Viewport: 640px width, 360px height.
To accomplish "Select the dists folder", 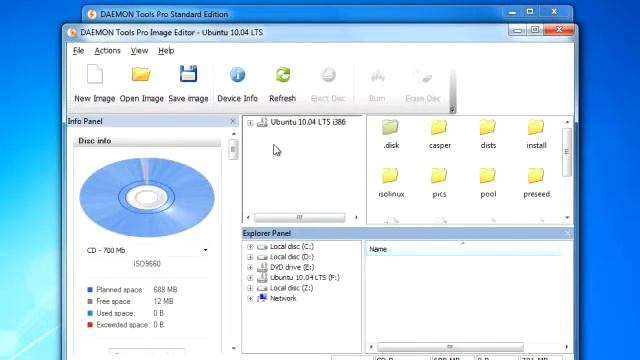I will click(488, 127).
